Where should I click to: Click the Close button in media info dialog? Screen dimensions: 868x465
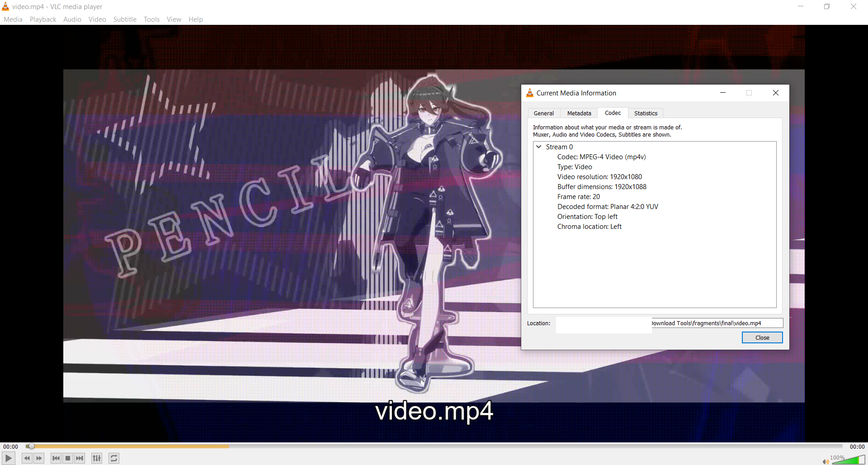click(762, 338)
